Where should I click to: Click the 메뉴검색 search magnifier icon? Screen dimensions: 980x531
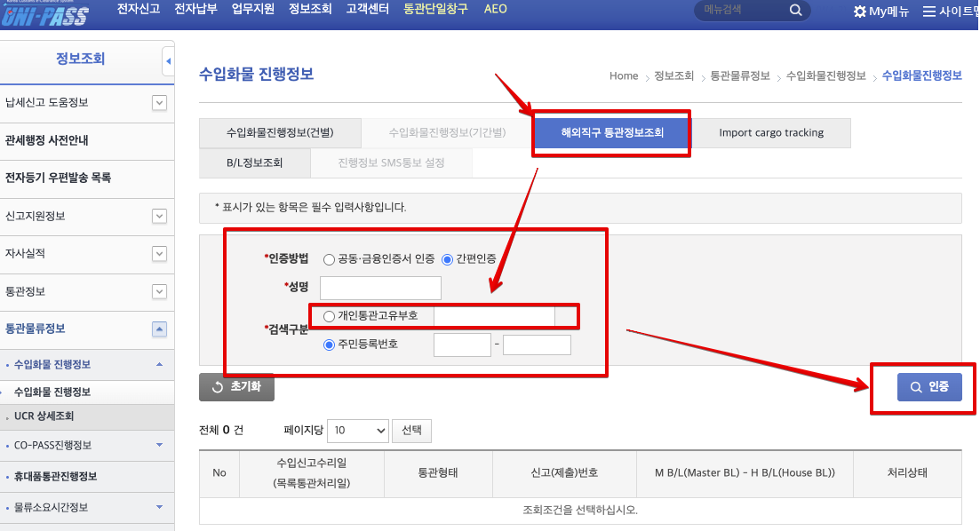point(794,12)
